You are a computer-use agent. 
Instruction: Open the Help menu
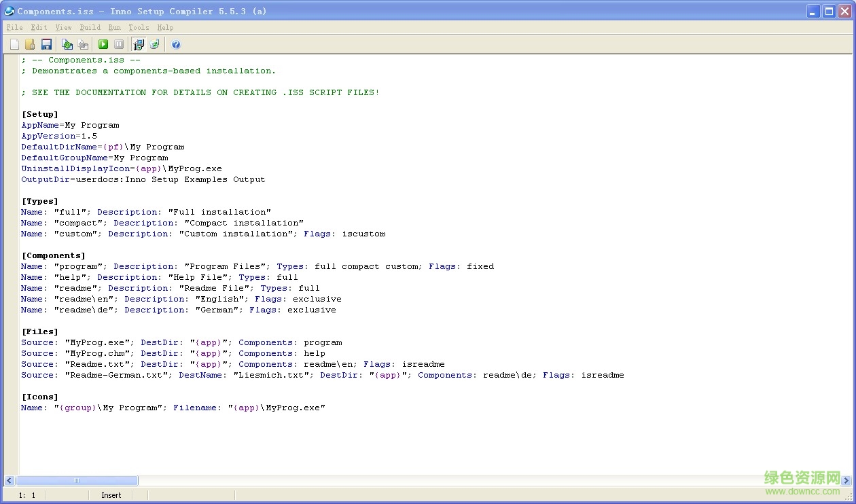165,27
